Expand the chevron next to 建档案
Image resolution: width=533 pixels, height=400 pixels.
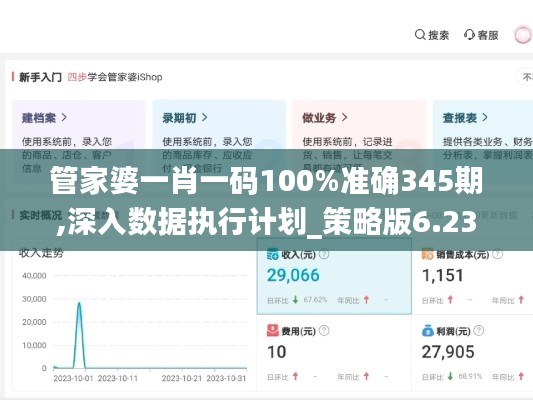64,118
